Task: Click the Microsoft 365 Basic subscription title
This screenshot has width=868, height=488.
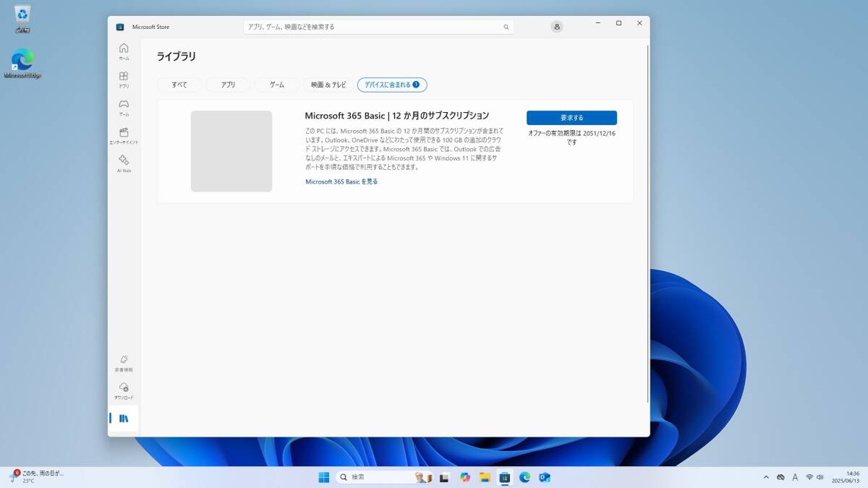Action: (x=397, y=116)
